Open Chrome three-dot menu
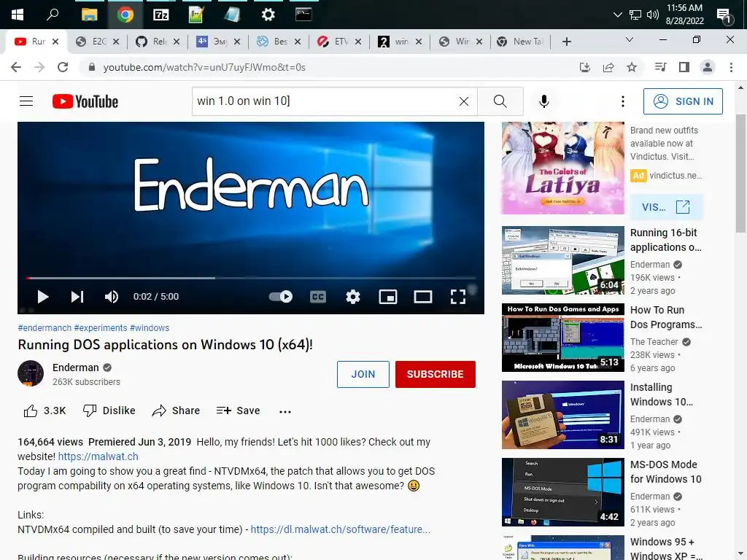The height and width of the screenshot is (560, 747). click(x=731, y=67)
